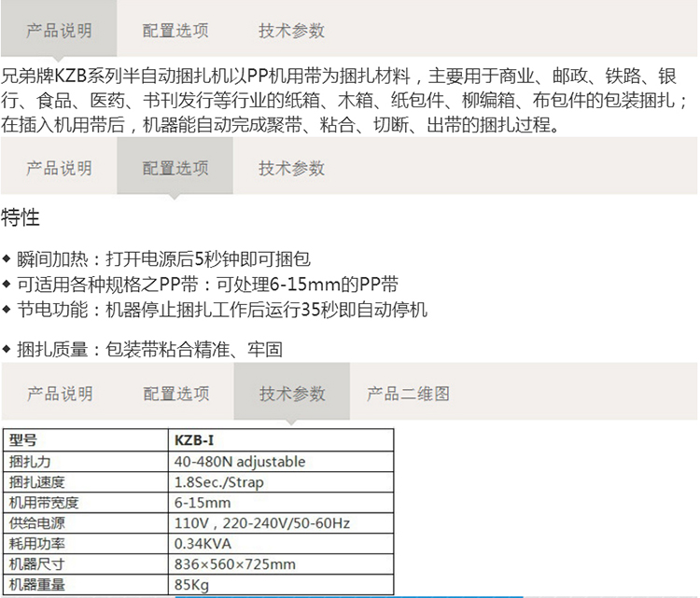This screenshot has width=700, height=598.
Task: Open the 产品二维图 tab
Action: pos(408,394)
